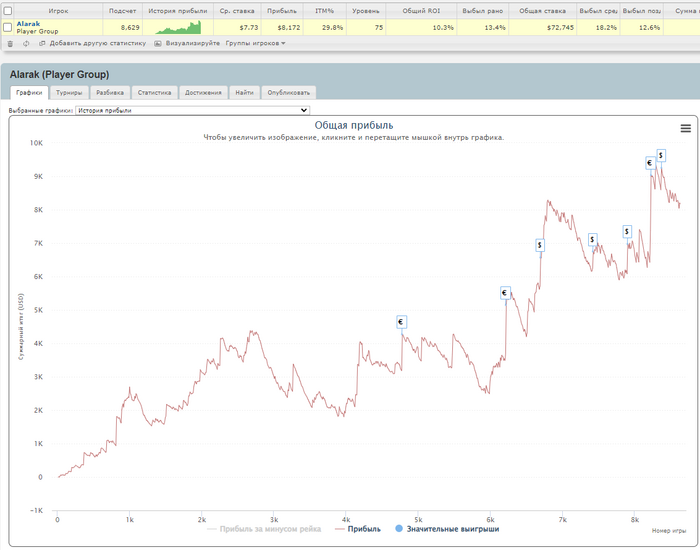
Task: Switch to the 'Графики' tab
Action: point(29,92)
